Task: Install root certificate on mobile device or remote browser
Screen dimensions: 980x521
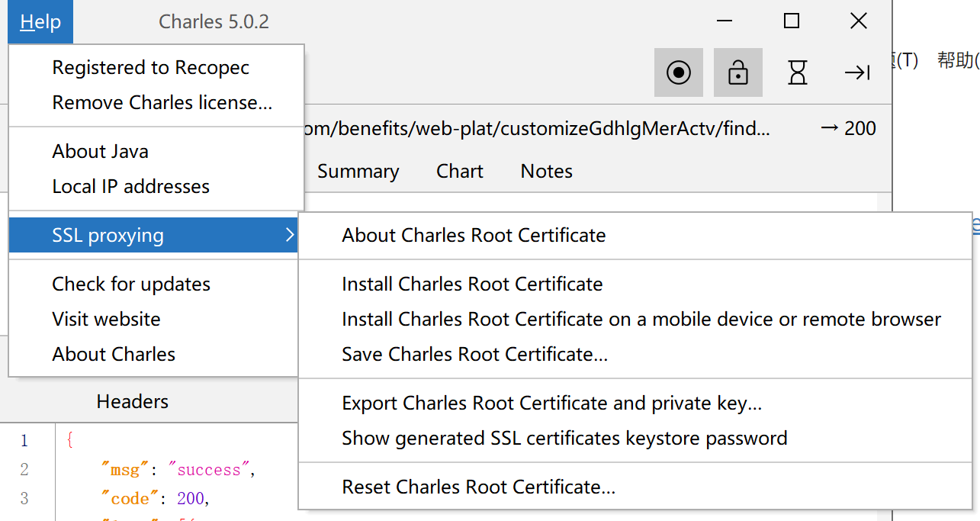Action: click(635, 319)
